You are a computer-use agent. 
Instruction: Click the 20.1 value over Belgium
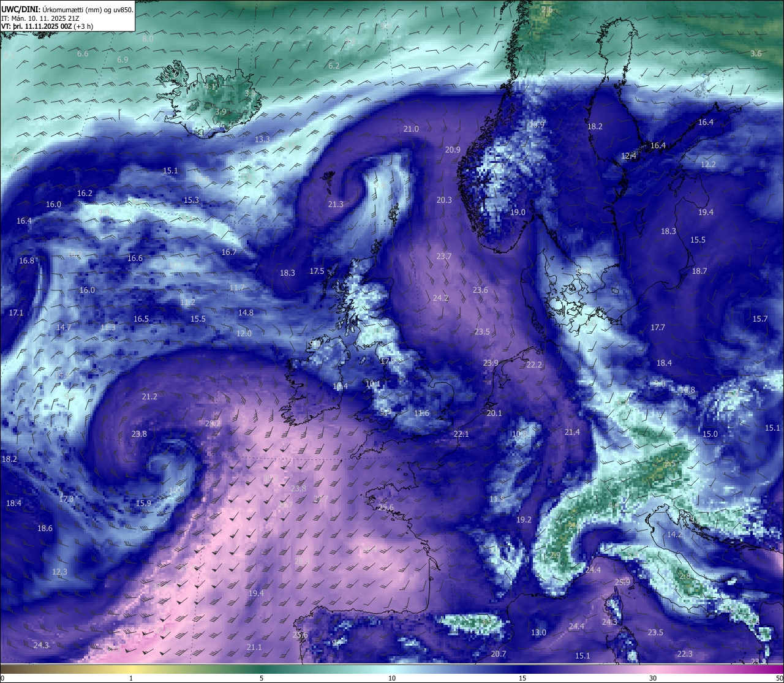(x=494, y=413)
